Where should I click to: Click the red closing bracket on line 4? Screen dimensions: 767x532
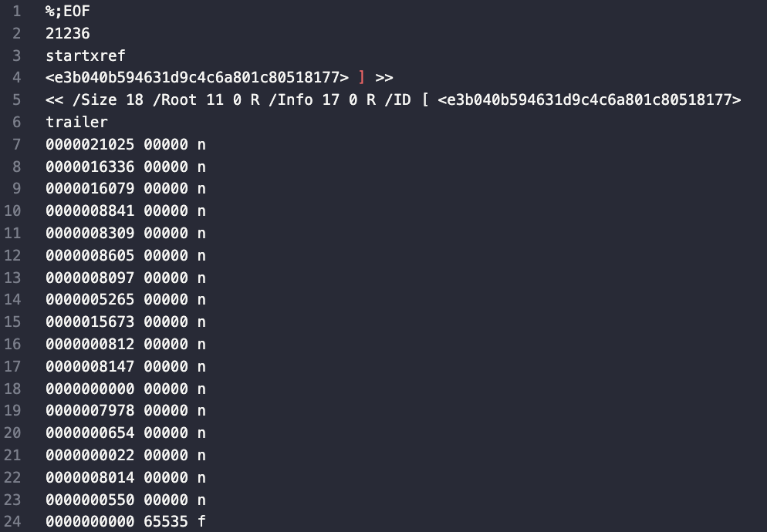coord(362,77)
